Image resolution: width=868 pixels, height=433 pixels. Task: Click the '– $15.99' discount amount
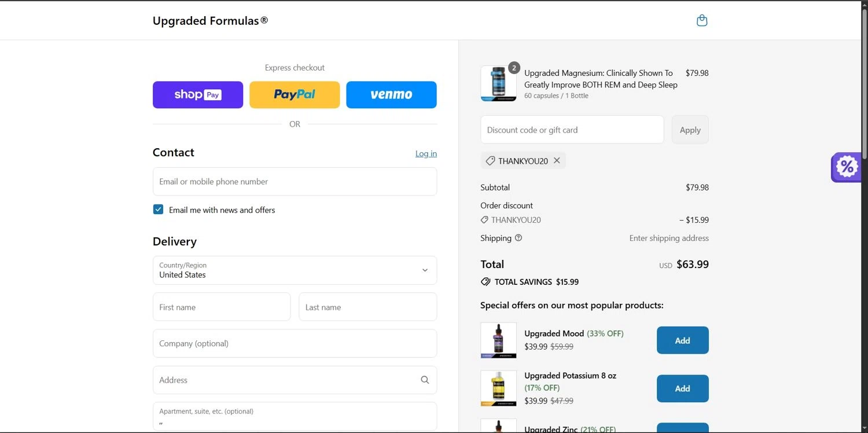click(694, 220)
